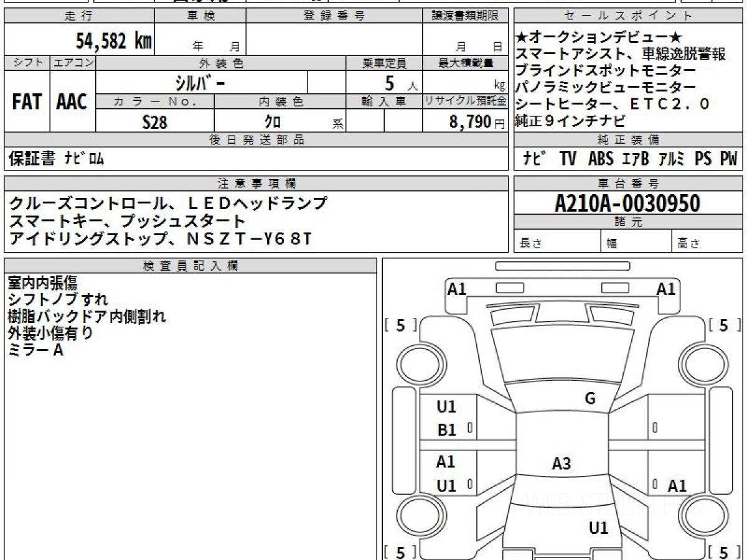The width and height of the screenshot is (747, 560).
Task: Click the リサイクル預託金 header
Action: [x=466, y=101]
